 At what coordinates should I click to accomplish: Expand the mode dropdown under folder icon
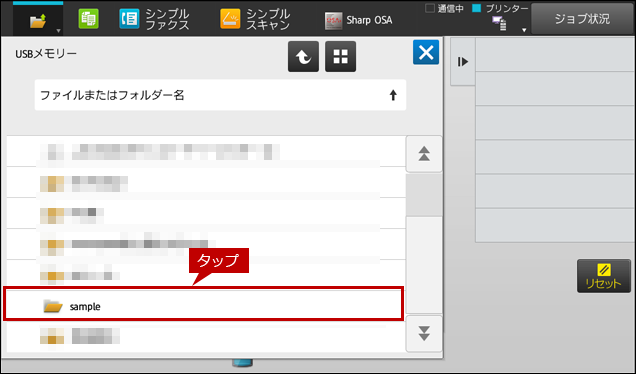coord(58,31)
